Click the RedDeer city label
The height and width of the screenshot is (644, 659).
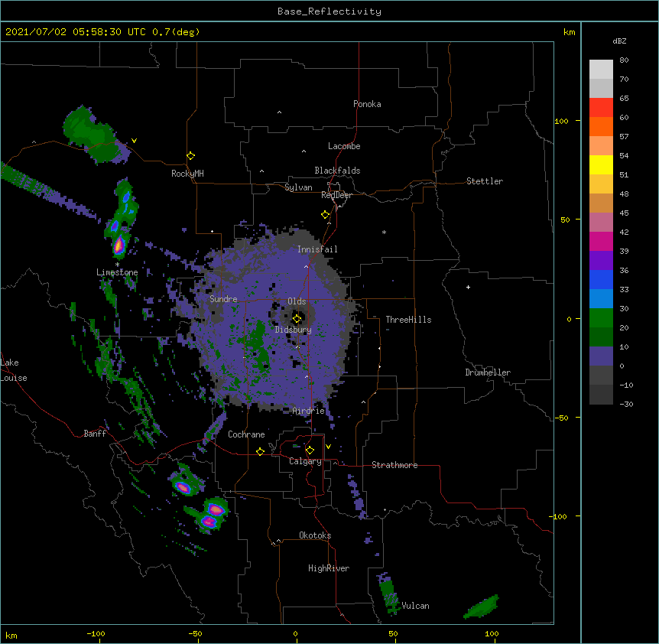336,195
